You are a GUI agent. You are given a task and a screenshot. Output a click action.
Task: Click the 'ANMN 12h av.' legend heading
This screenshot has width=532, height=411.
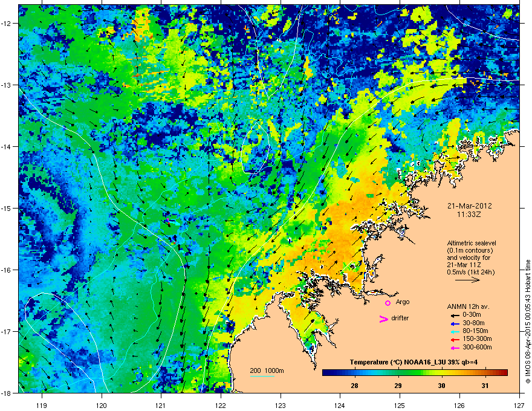pos(468,307)
